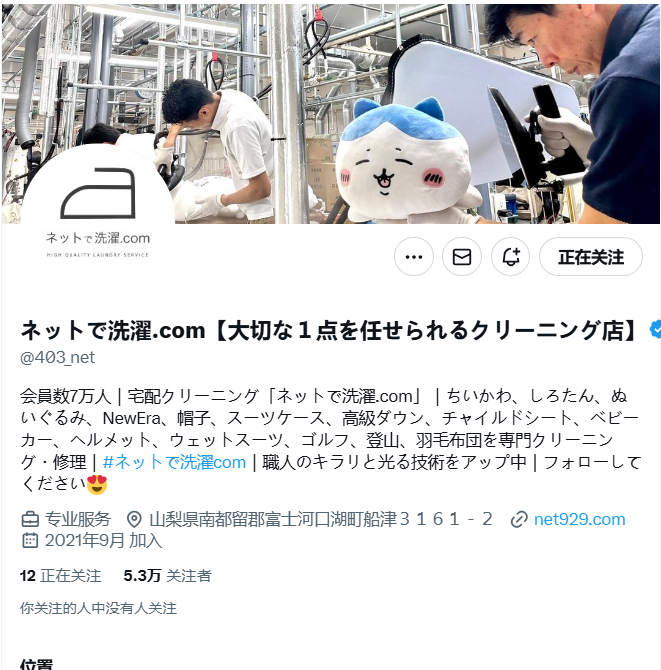
Task: View the 12 正在关注 following list
Action: (60, 576)
